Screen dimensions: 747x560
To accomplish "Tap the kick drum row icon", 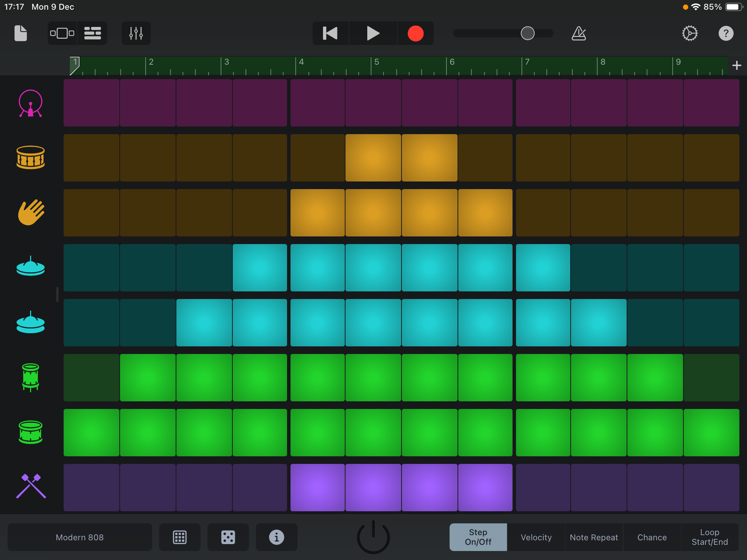I will click(30, 103).
